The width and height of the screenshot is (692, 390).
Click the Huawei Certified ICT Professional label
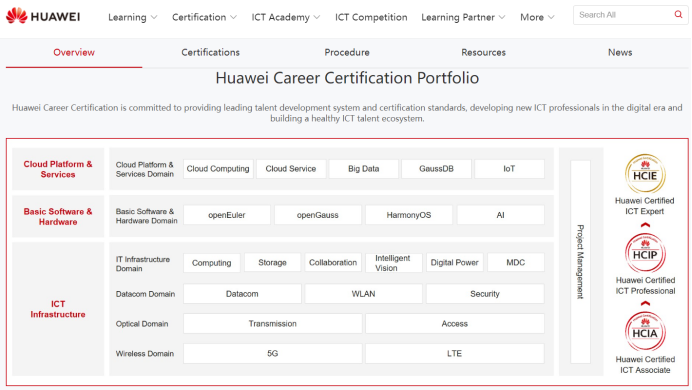coord(645,285)
